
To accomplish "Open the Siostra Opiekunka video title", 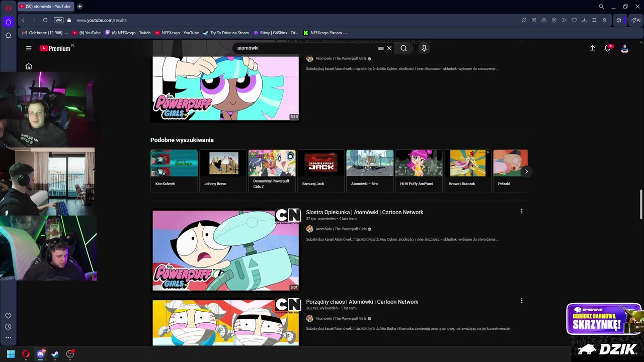I will (365, 212).
